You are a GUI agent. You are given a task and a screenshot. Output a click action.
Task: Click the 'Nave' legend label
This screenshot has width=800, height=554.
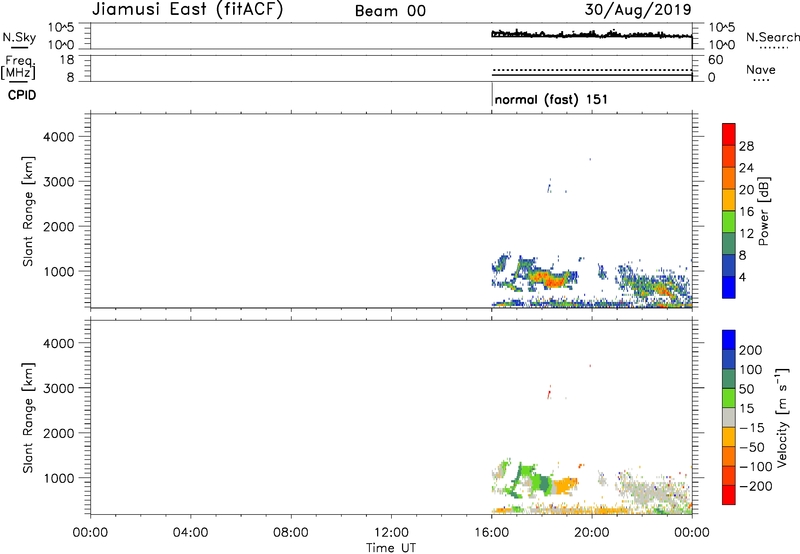click(761, 70)
